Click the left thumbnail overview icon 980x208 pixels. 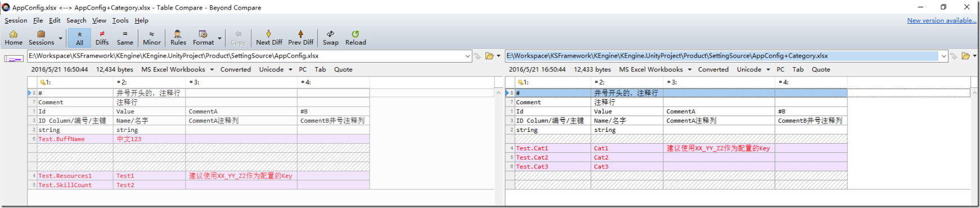(x=14, y=58)
